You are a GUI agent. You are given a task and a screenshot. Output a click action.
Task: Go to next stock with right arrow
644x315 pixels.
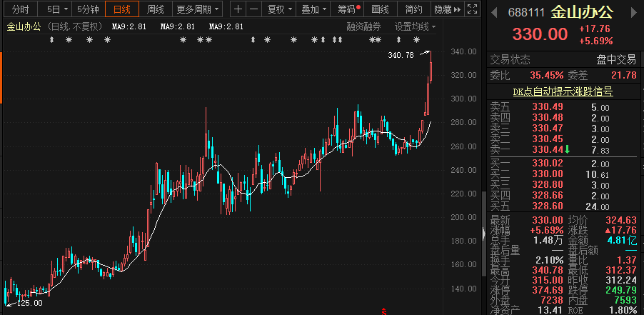point(635,12)
